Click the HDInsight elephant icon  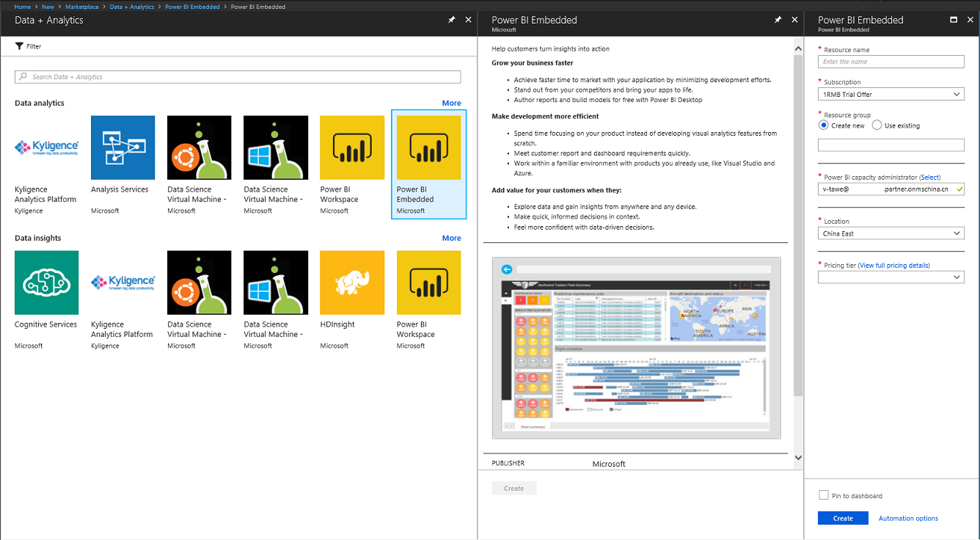(352, 282)
